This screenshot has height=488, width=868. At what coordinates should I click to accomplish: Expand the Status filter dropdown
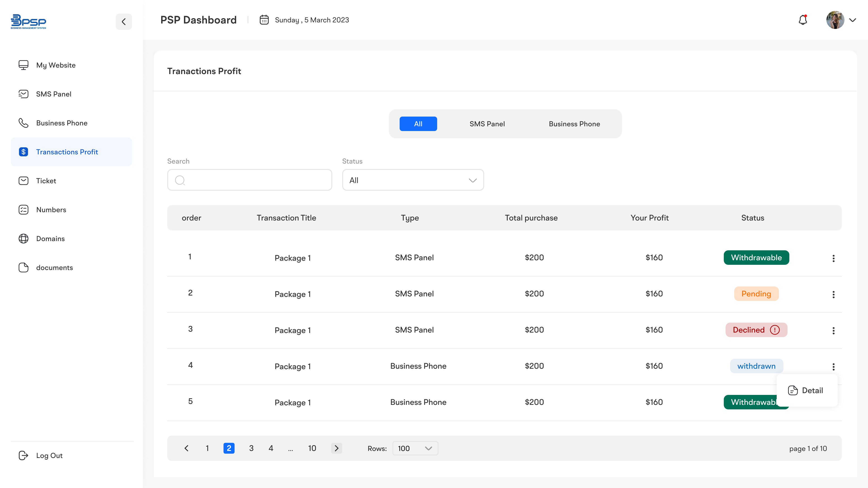point(413,180)
